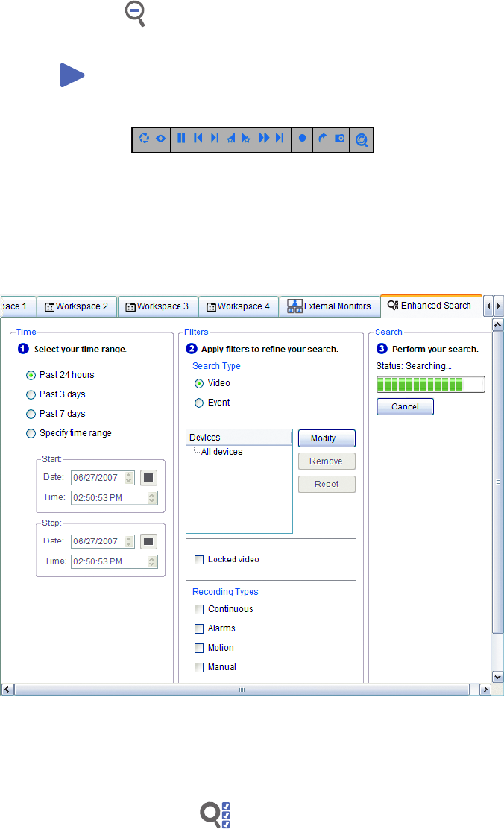Viewport: 504px width, 829px height.
Task: Adjust Stop Date spinner arrows
Action: click(x=129, y=542)
